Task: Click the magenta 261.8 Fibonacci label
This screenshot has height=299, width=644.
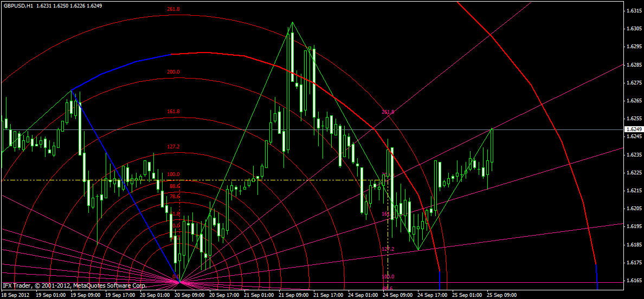Action: [x=388, y=112]
